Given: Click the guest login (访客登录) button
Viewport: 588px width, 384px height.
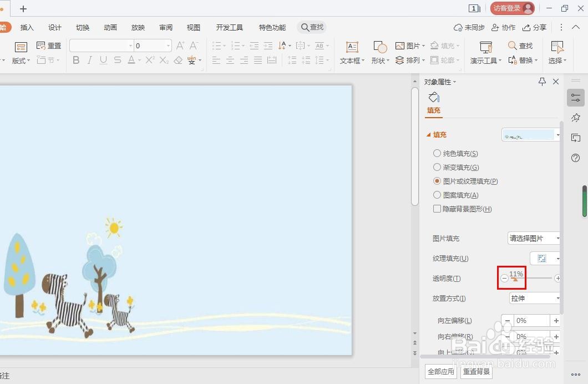Looking at the screenshot, I should pos(512,8).
